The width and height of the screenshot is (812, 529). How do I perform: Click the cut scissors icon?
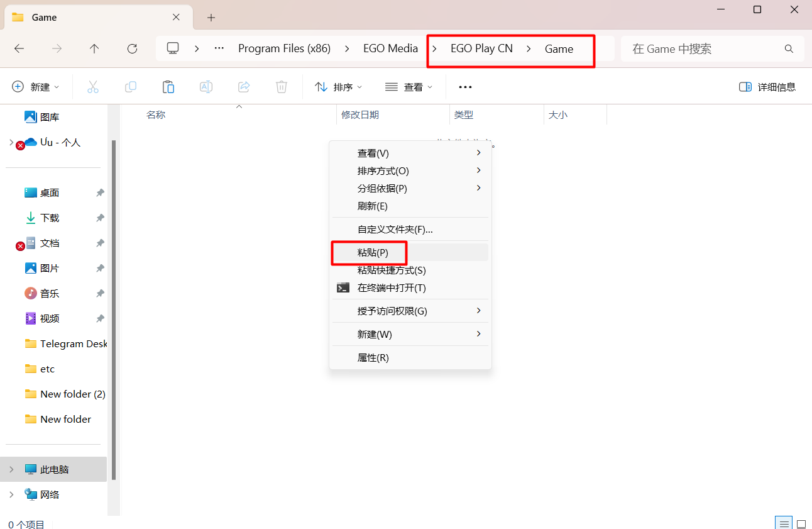point(93,87)
